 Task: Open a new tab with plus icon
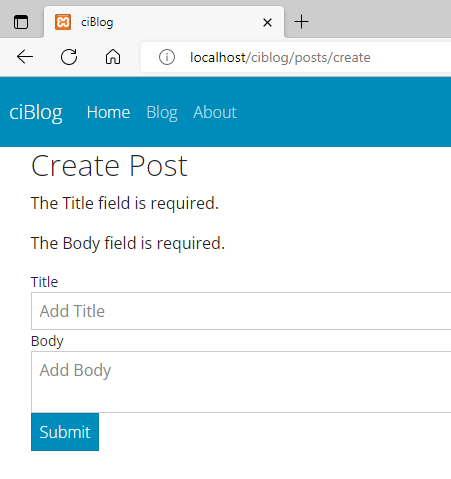[301, 22]
